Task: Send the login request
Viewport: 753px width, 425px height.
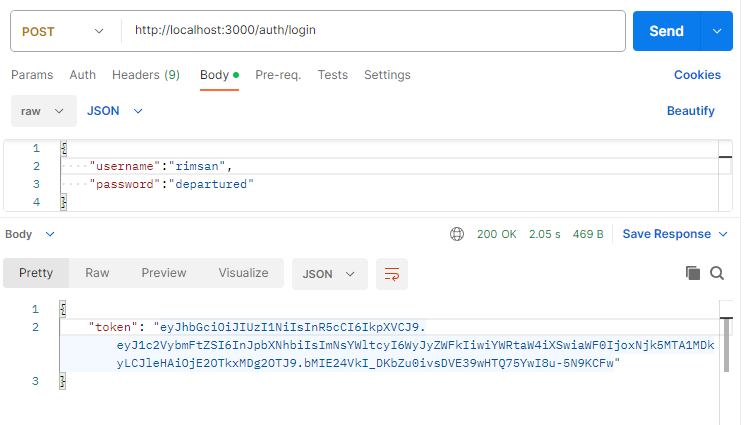Action: tap(667, 31)
